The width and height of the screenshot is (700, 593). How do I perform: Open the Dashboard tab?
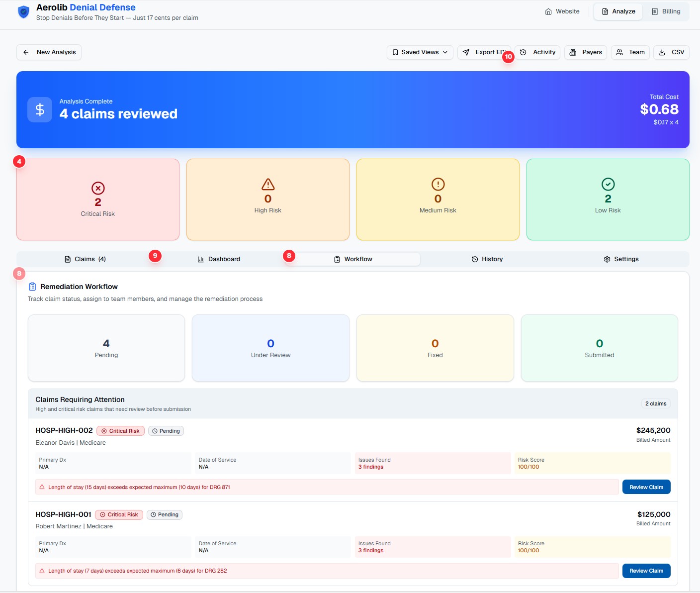[219, 259]
